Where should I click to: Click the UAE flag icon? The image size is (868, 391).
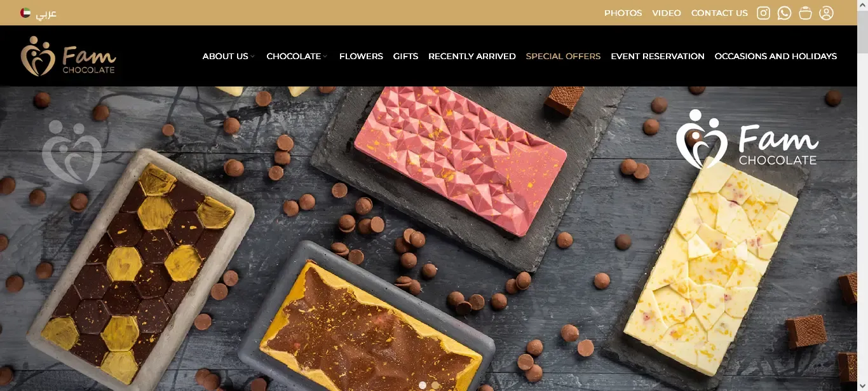coord(25,13)
